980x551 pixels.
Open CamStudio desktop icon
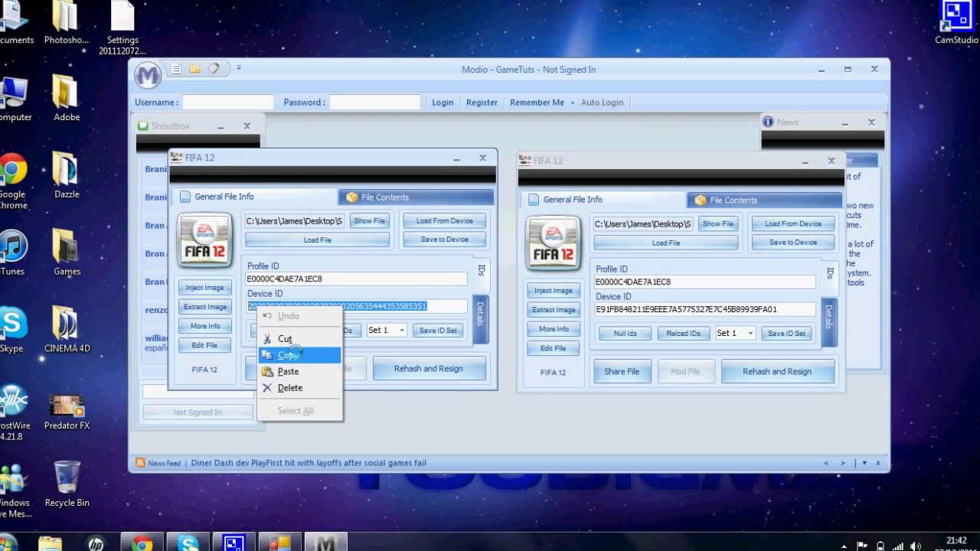pos(956,23)
